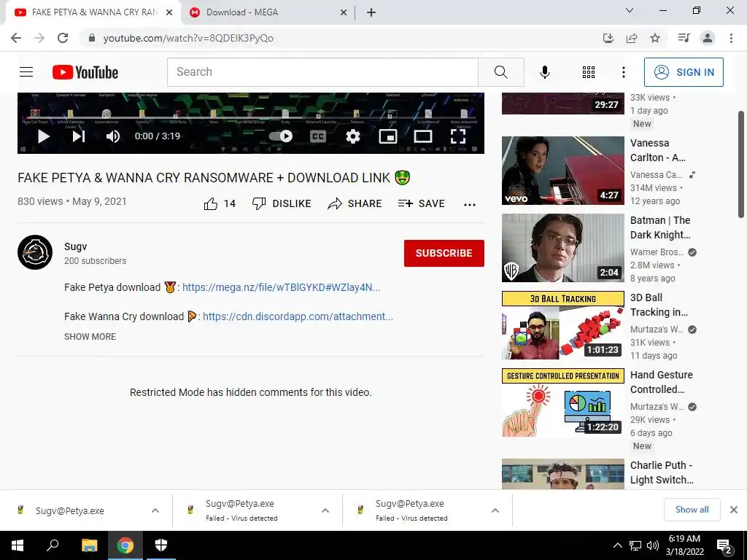
Task: Open the mega.nz Fake Petya link
Action: coord(281,287)
